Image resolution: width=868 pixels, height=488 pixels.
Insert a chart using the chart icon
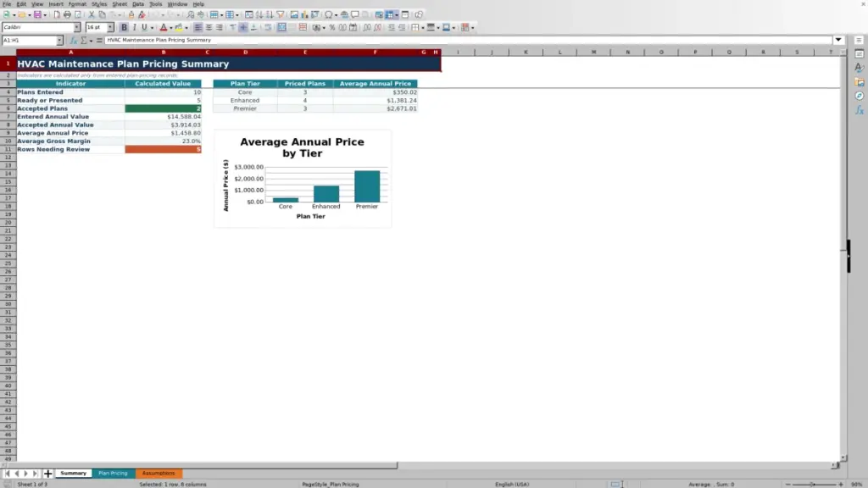coord(304,15)
